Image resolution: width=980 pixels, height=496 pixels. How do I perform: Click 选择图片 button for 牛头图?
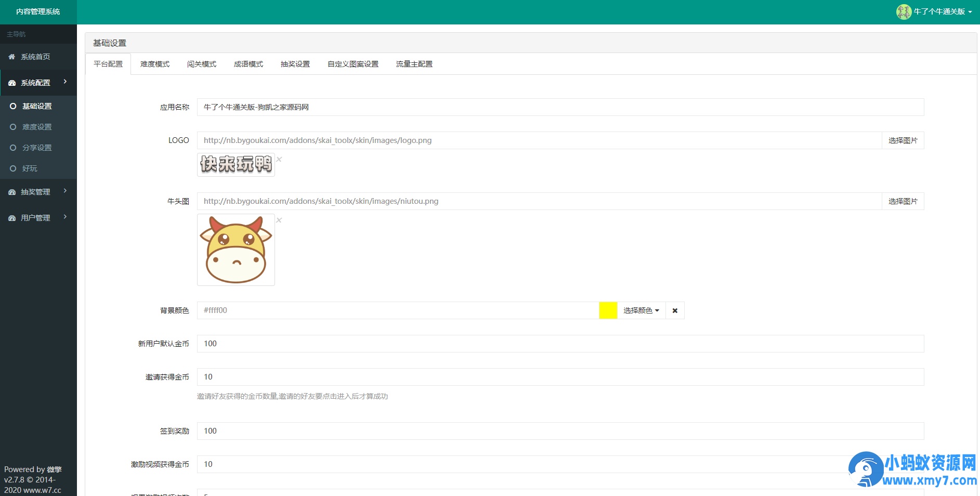pos(903,201)
